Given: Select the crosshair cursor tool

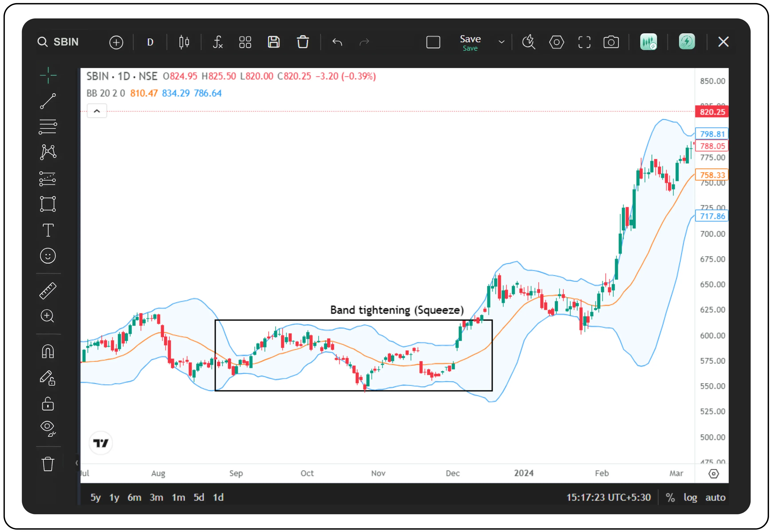Looking at the screenshot, I should tap(48, 75).
